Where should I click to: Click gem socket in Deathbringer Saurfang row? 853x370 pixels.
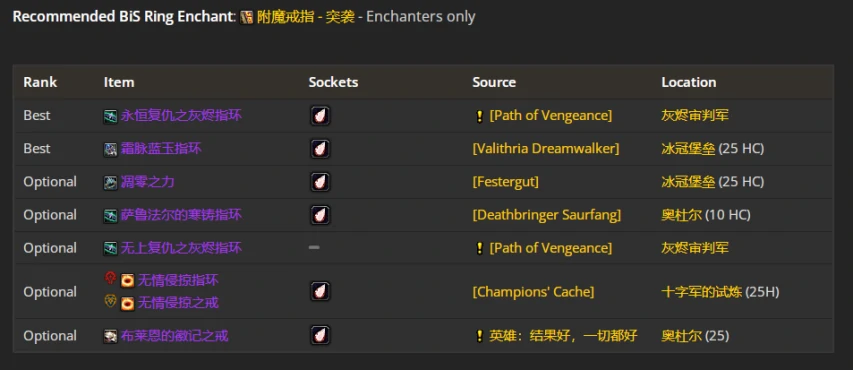[320, 215]
